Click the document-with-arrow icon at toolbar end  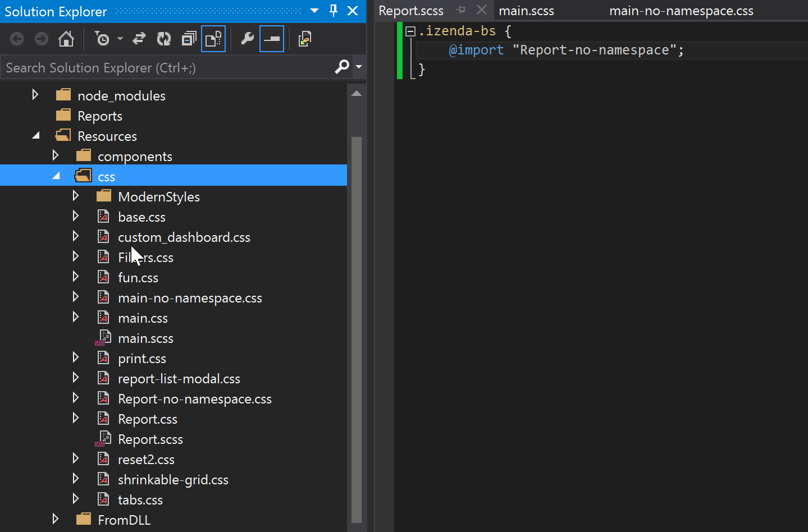tap(305, 39)
